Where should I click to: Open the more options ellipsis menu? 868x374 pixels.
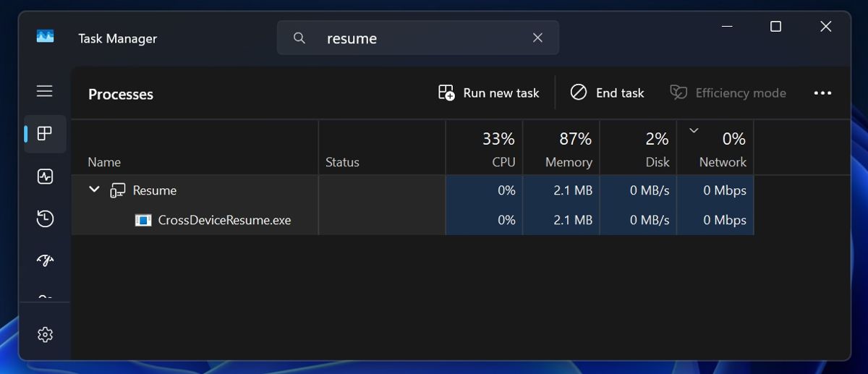coord(822,93)
